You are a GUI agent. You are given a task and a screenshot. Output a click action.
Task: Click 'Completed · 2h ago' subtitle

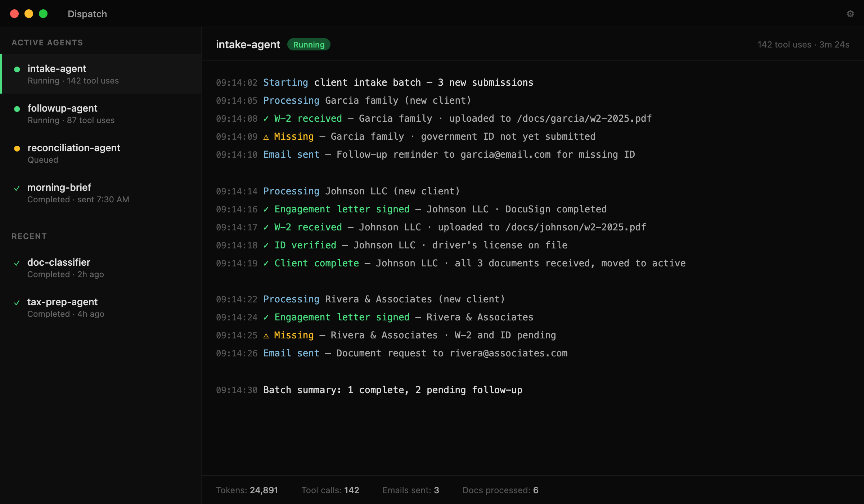tap(66, 274)
